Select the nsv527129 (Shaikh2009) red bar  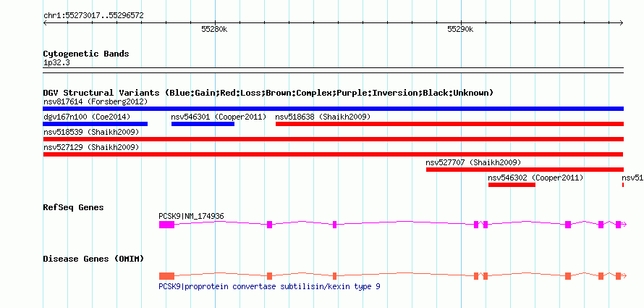(333, 154)
